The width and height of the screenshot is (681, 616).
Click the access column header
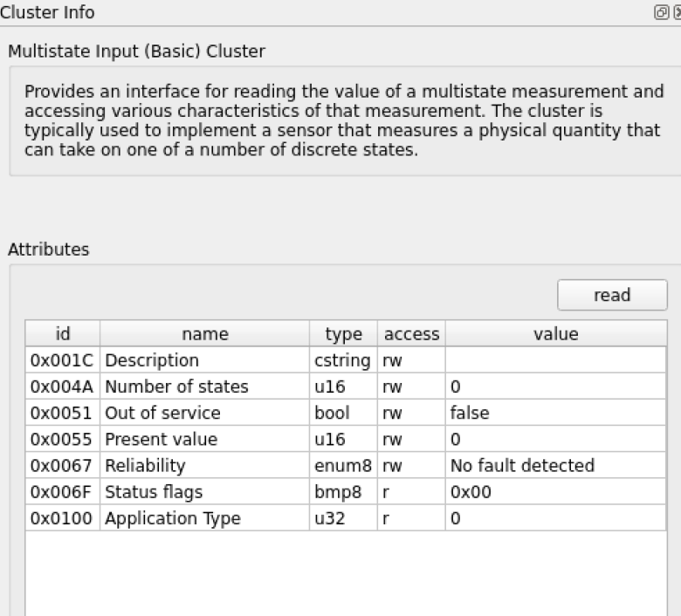click(411, 334)
